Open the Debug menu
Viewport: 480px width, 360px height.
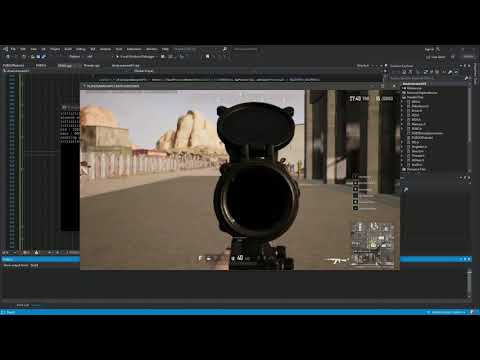point(81,49)
